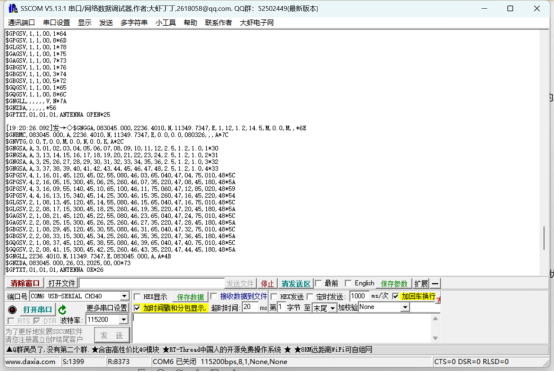Viewport: 554px width, 372px height.
Task: Click the green refresh ports icon
Action: pyautogui.click(x=63, y=310)
